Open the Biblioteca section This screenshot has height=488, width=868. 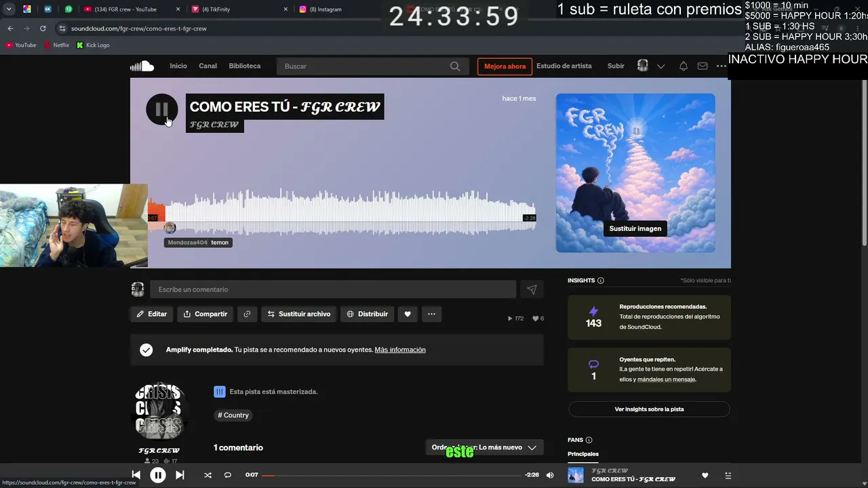tap(245, 66)
